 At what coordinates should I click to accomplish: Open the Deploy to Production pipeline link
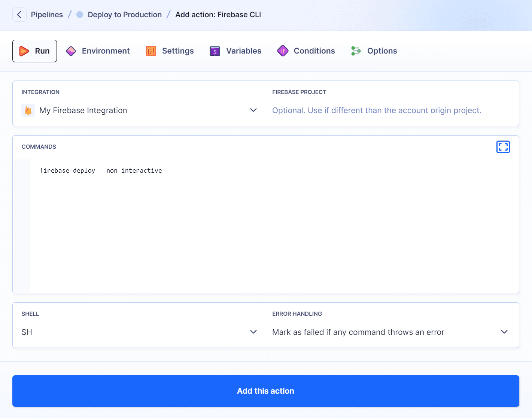pyautogui.click(x=124, y=15)
